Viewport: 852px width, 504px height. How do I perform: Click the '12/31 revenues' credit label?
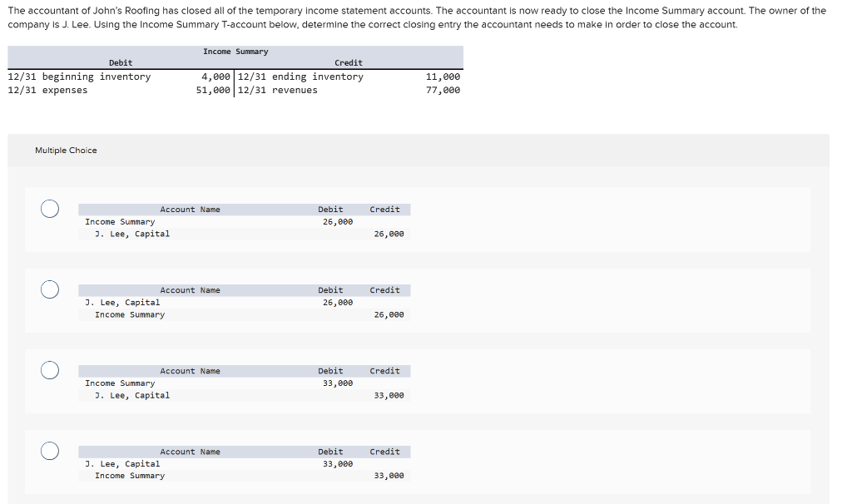[278, 90]
